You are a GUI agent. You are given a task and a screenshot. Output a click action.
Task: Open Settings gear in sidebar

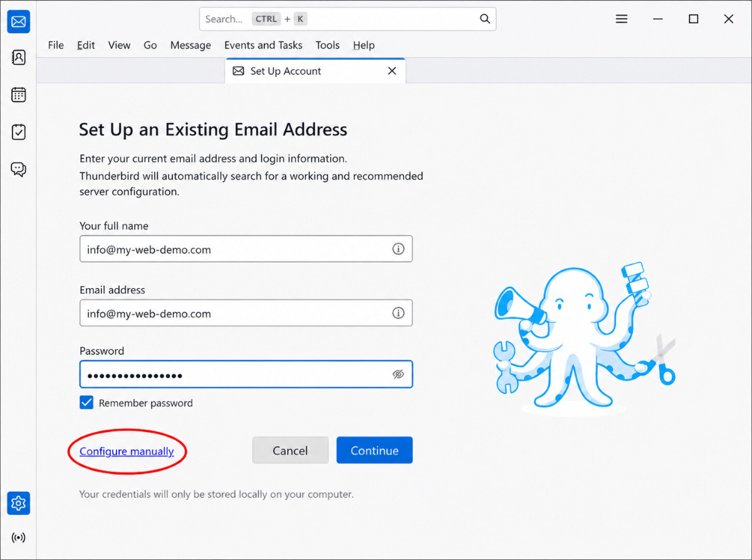click(x=19, y=502)
